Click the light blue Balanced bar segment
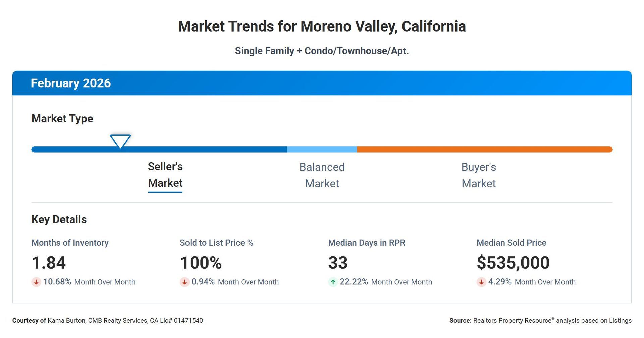 coord(322,149)
